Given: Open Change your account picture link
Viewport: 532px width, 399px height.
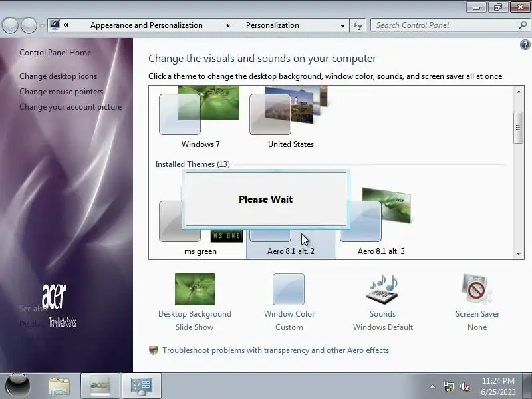Looking at the screenshot, I should point(70,107).
